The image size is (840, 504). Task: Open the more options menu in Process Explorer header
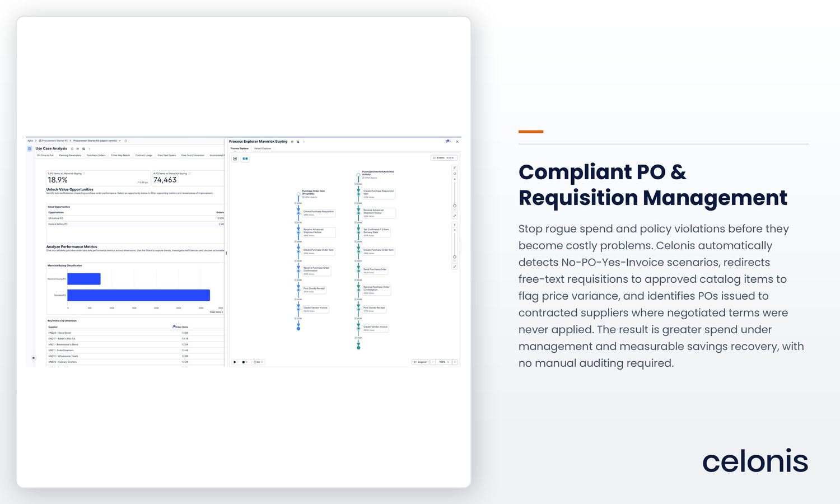[x=304, y=142]
